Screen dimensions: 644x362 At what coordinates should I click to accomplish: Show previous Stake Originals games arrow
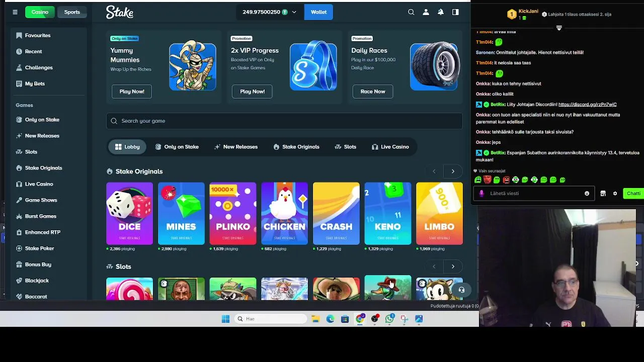(x=434, y=171)
